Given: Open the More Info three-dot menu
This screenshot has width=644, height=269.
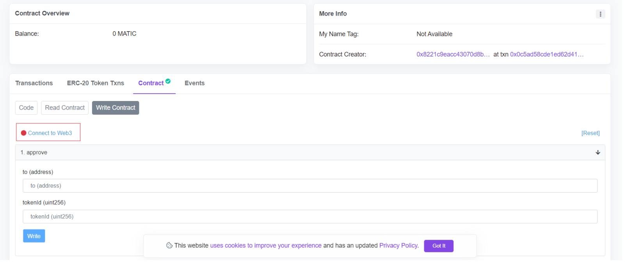Looking at the screenshot, I should pos(600,14).
